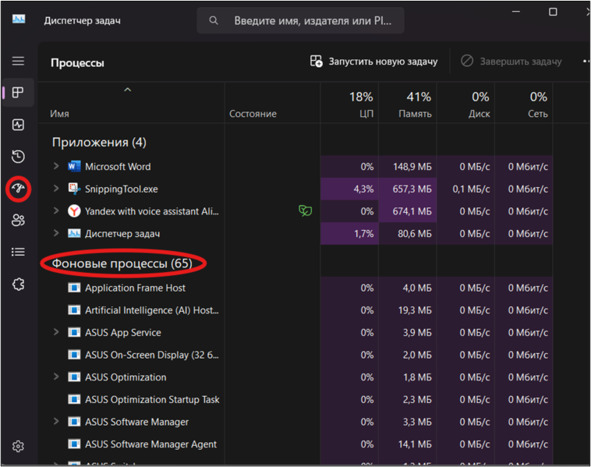This screenshot has width=591, height=467.
Task: Open the Startup apps icon circled in red
Action: pos(18,188)
